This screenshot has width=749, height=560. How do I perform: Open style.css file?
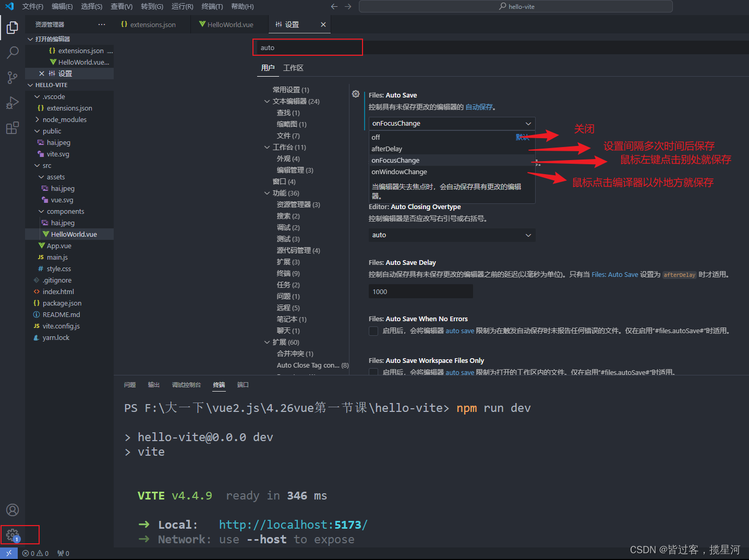(x=59, y=269)
